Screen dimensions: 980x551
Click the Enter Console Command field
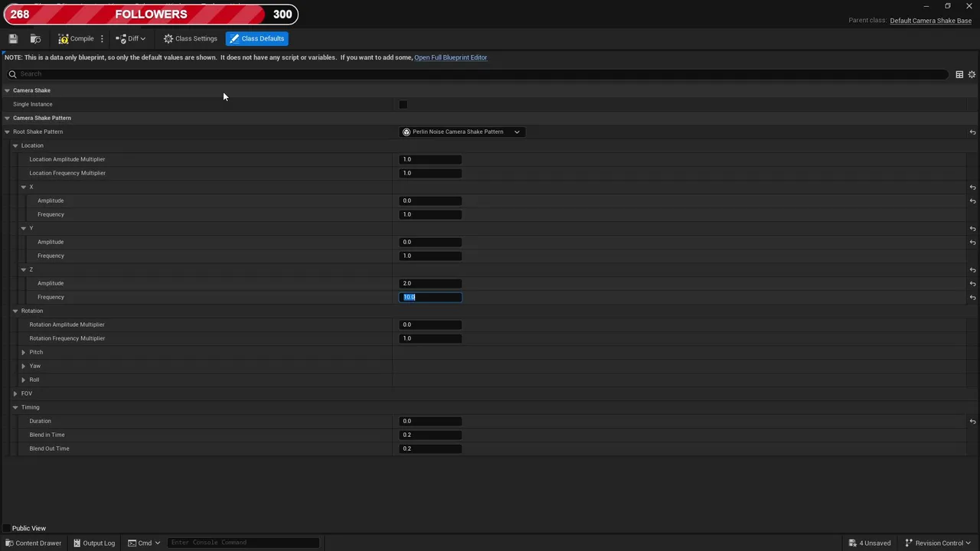click(243, 543)
